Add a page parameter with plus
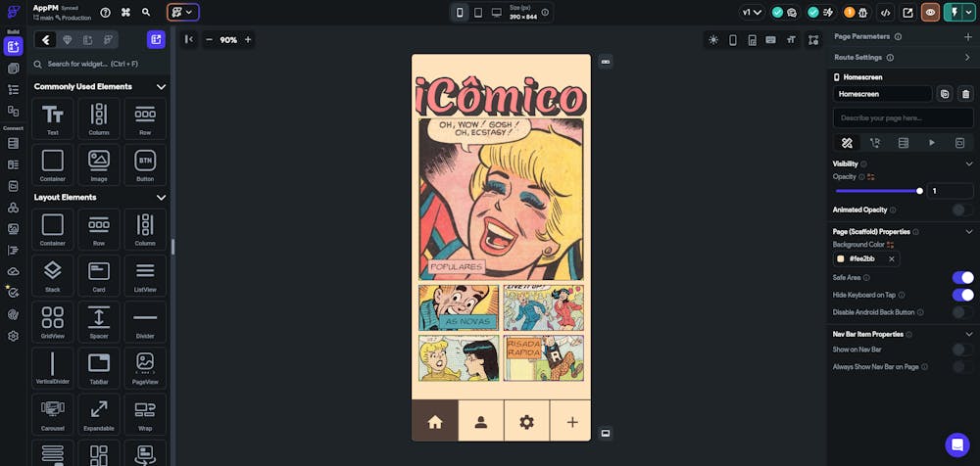Viewport: 980px width, 466px height. [967, 37]
